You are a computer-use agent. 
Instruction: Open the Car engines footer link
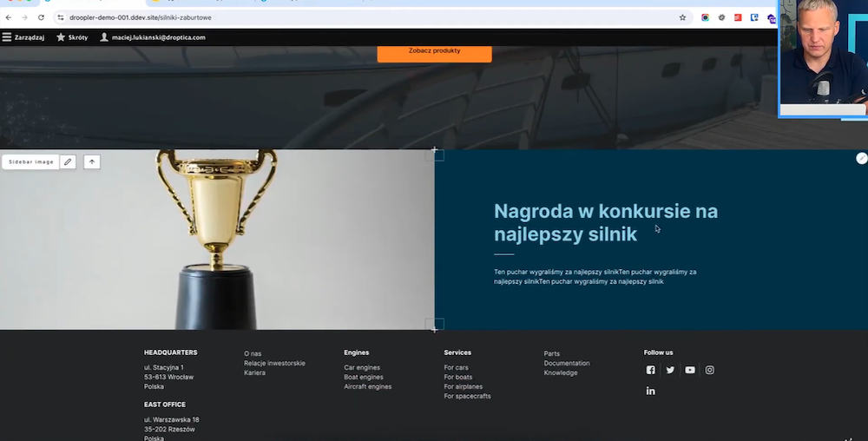click(362, 367)
